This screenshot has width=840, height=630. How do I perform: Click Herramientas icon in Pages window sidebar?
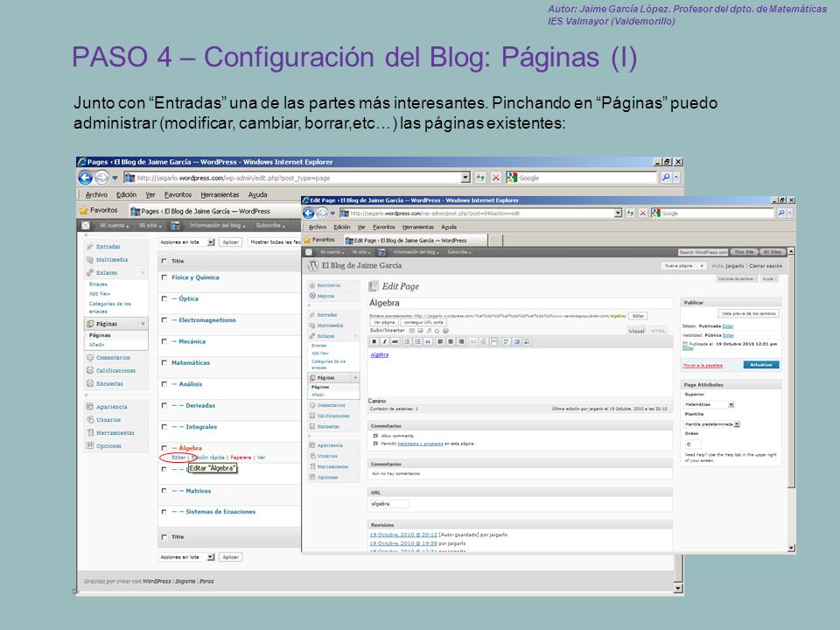[x=90, y=432]
